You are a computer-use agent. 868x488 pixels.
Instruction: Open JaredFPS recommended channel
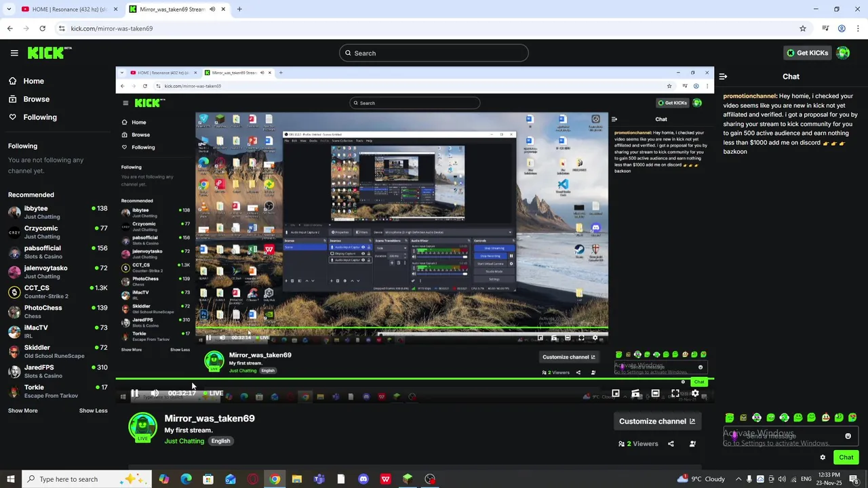click(x=58, y=371)
